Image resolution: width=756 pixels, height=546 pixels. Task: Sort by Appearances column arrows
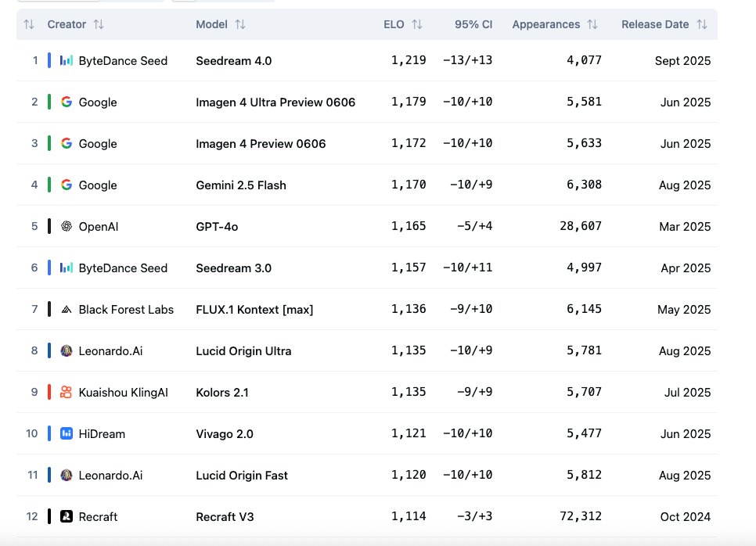coord(592,24)
